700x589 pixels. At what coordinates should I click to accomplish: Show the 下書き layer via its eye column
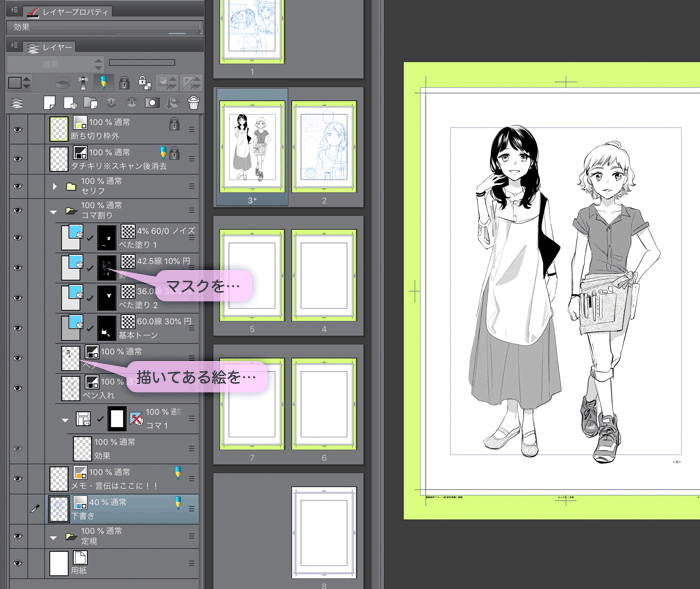point(18,509)
